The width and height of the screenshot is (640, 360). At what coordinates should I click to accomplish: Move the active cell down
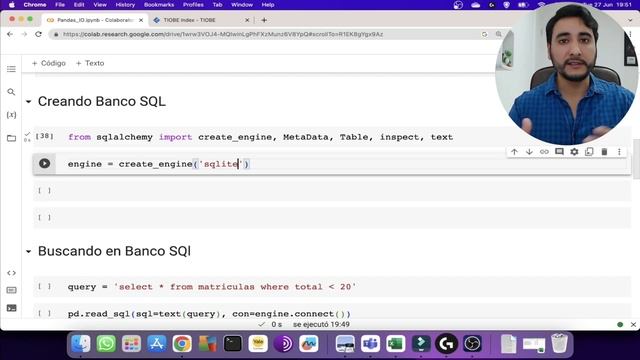pos(529,152)
